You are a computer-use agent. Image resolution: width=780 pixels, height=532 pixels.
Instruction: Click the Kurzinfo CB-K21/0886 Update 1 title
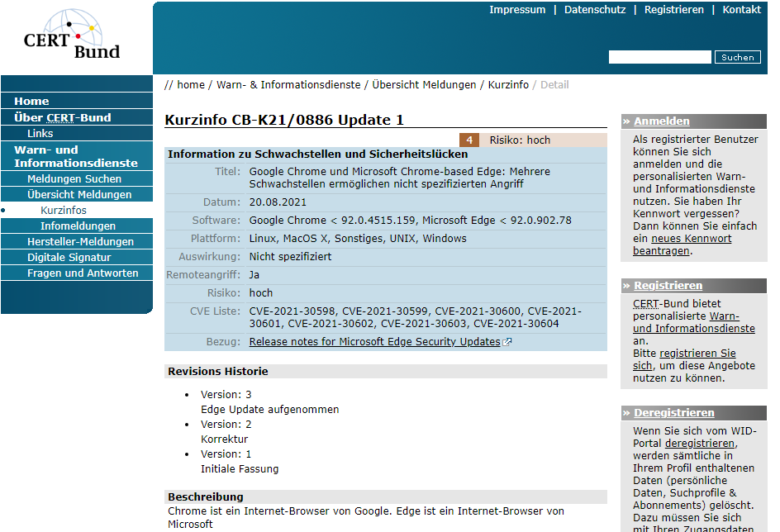[284, 120]
